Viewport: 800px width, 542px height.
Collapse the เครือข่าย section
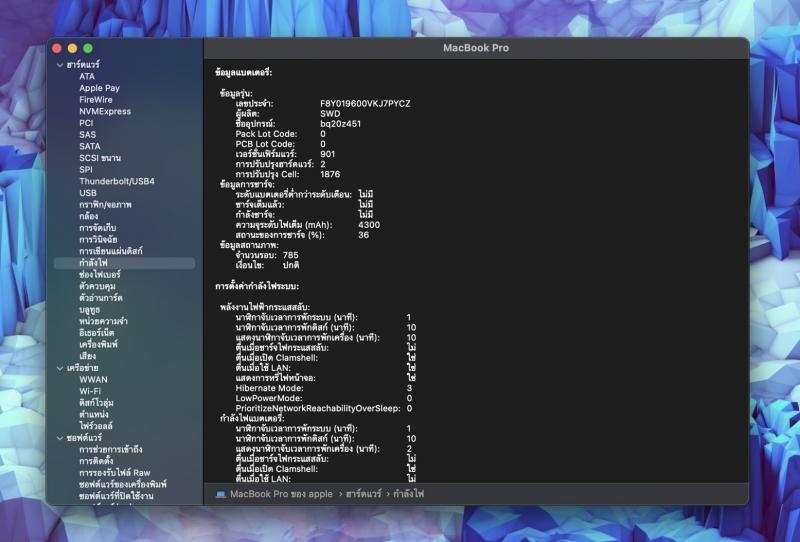click(x=60, y=368)
